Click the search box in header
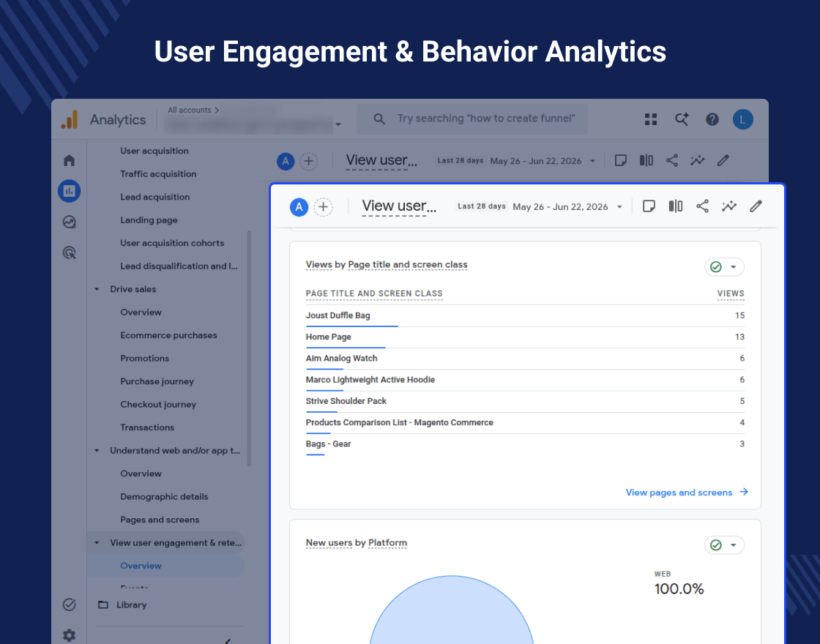Screen dimensions: 820x644 [x=472, y=119]
